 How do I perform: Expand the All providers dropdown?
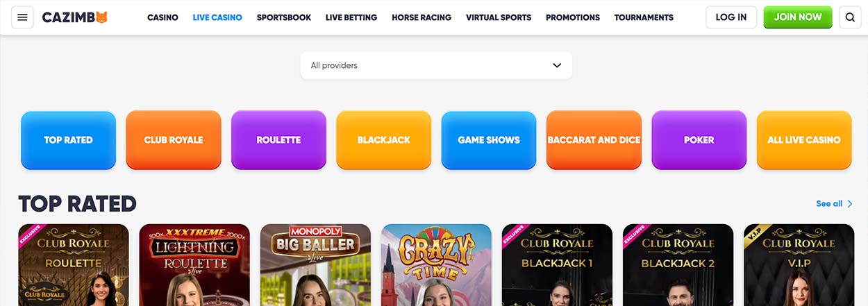(436, 65)
